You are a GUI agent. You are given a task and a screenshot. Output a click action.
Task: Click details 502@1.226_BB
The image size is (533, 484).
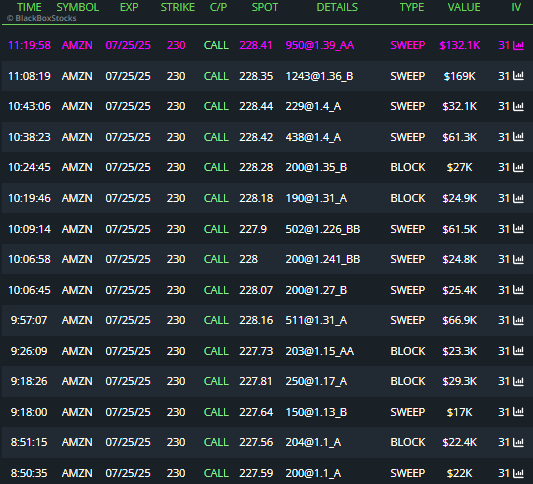click(323, 229)
